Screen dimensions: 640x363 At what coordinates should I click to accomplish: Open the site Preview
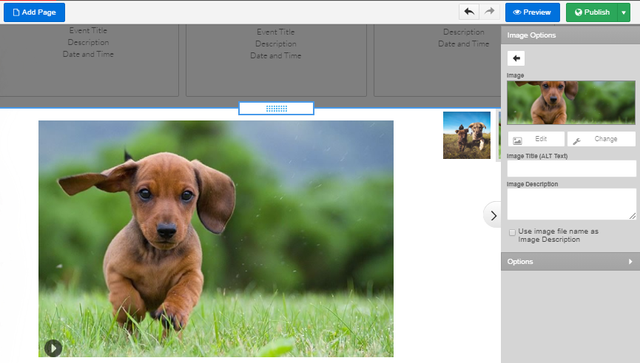pos(532,12)
